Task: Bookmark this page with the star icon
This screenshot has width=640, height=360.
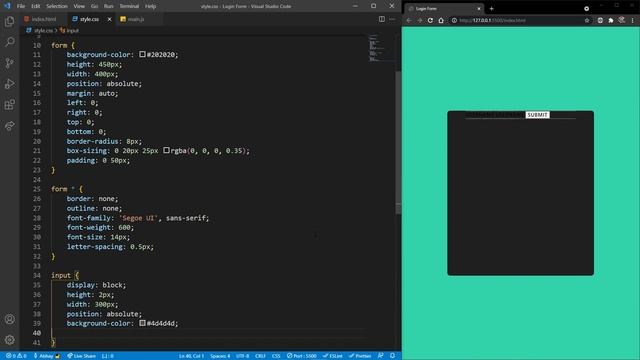Action: [x=587, y=20]
